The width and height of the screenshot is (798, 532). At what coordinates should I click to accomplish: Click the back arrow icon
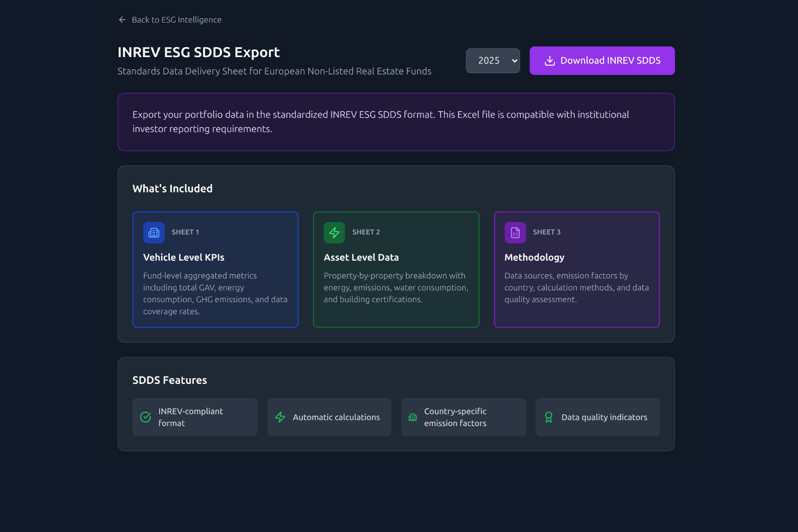coord(122,20)
